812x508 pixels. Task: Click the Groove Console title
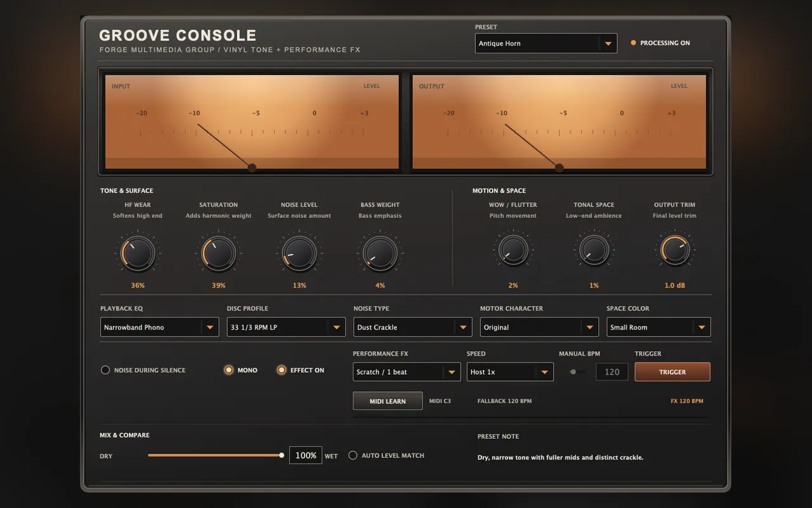[178, 36]
